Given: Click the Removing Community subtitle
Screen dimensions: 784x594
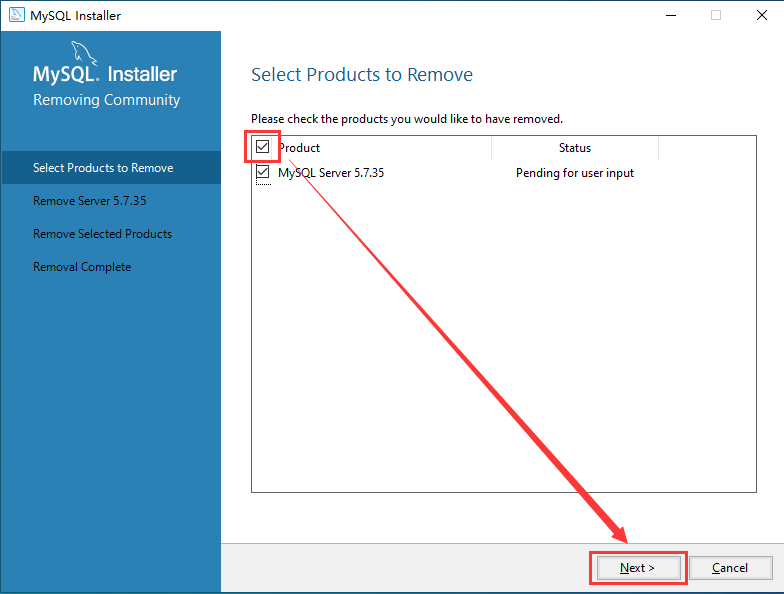Looking at the screenshot, I should click(x=106, y=100).
